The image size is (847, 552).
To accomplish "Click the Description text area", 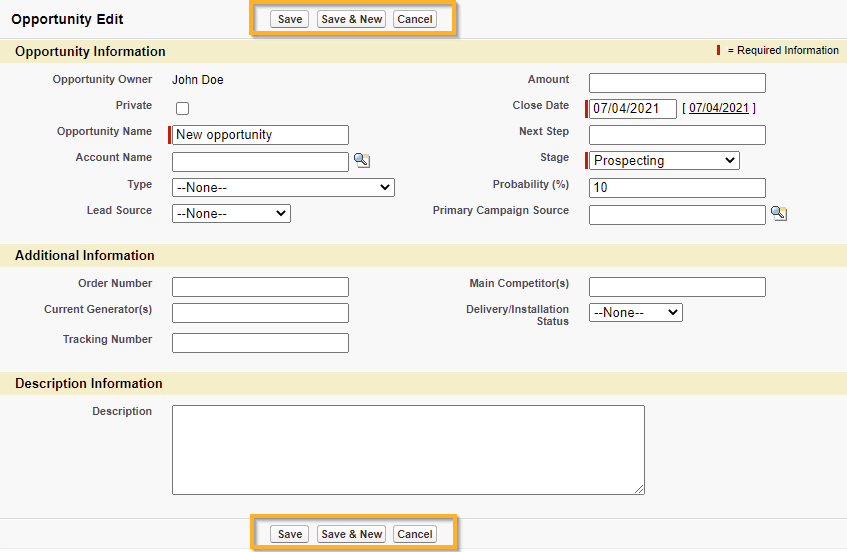I will pos(408,450).
